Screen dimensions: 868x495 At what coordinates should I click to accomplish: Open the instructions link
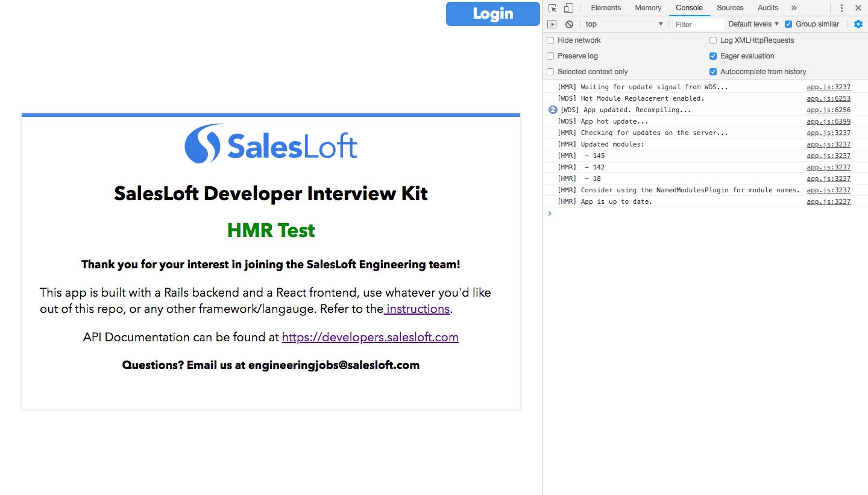pyautogui.click(x=417, y=309)
